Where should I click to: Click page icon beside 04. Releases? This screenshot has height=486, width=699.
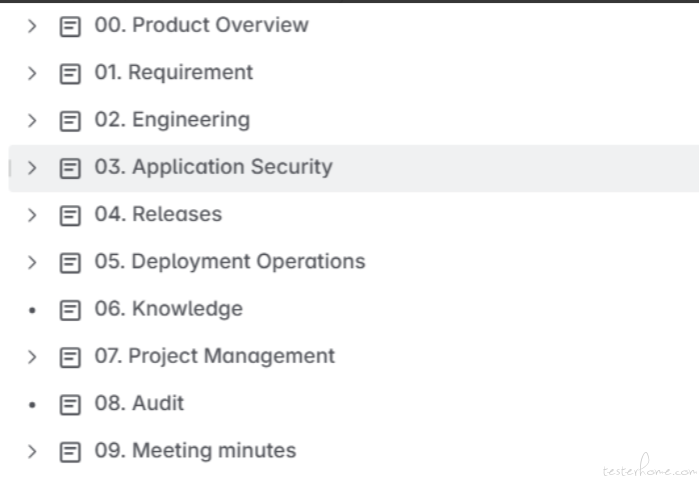(x=70, y=215)
